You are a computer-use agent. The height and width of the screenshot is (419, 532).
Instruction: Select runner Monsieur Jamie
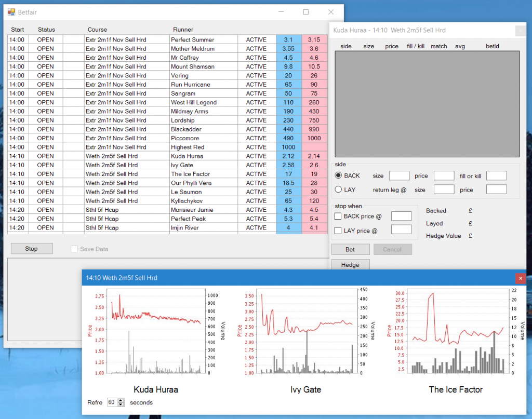(204, 210)
